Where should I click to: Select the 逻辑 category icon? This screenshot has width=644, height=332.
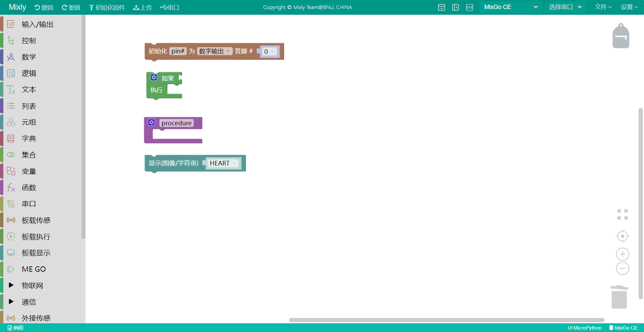click(x=11, y=73)
